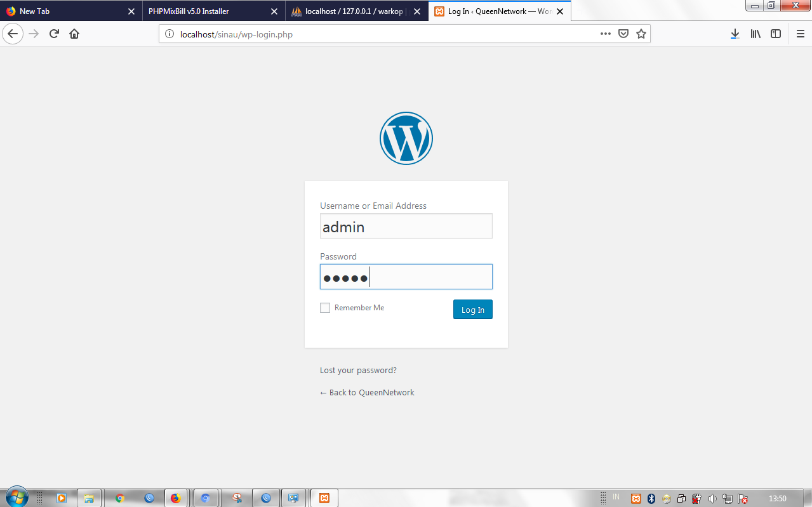Open the downloads panel

tap(735, 34)
